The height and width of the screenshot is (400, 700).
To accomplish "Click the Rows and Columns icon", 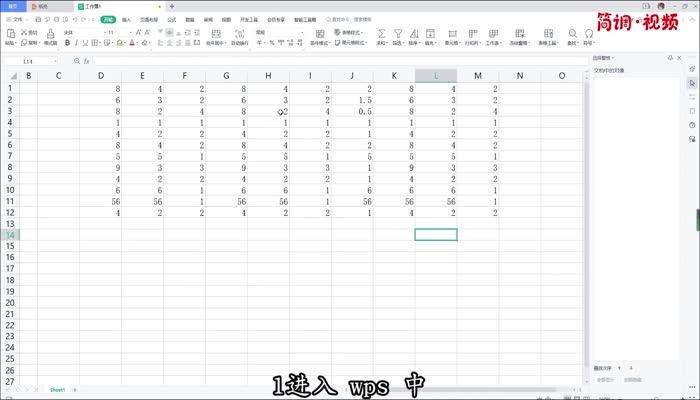I will coord(473,33).
